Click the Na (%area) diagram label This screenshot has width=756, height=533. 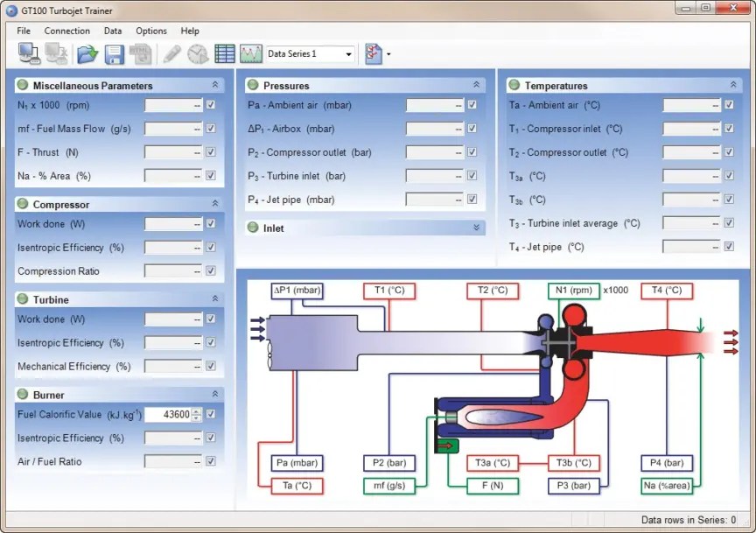pyautogui.click(x=668, y=486)
